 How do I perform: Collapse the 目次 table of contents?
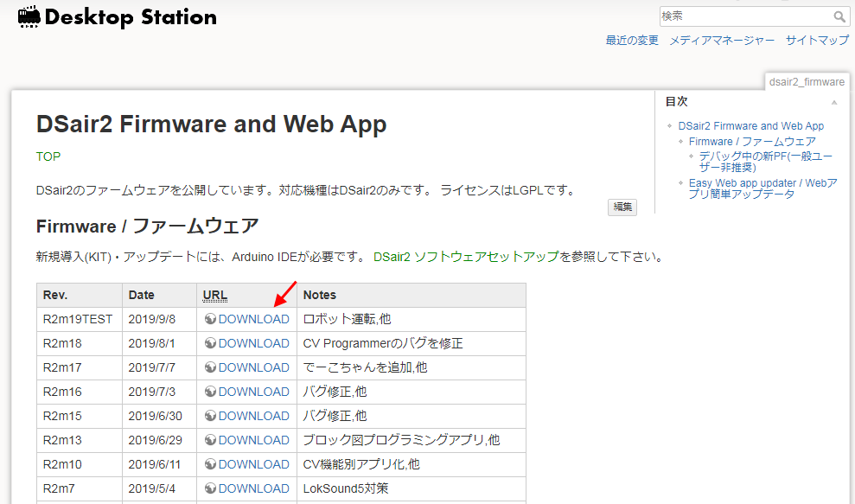coord(833,102)
